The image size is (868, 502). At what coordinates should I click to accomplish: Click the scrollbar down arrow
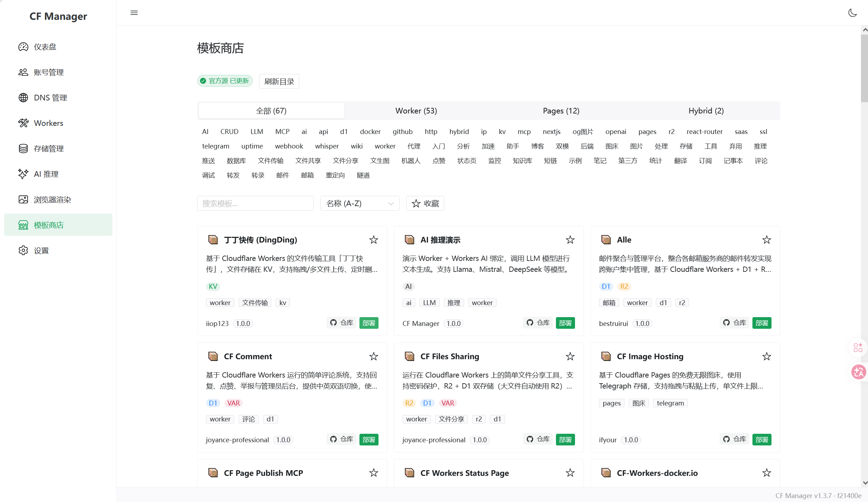pos(865,483)
